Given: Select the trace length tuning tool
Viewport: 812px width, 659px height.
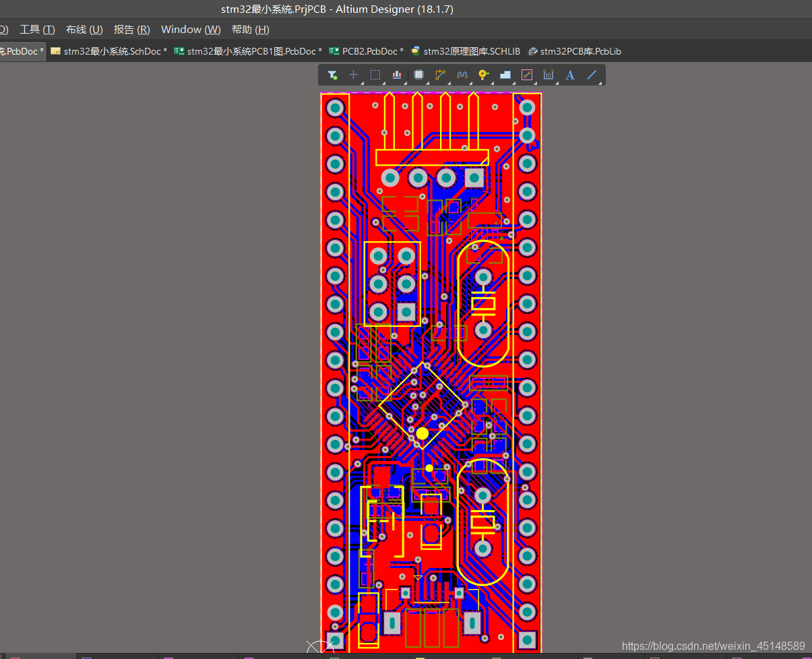Looking at the screenshot, I should coord(462,75).
